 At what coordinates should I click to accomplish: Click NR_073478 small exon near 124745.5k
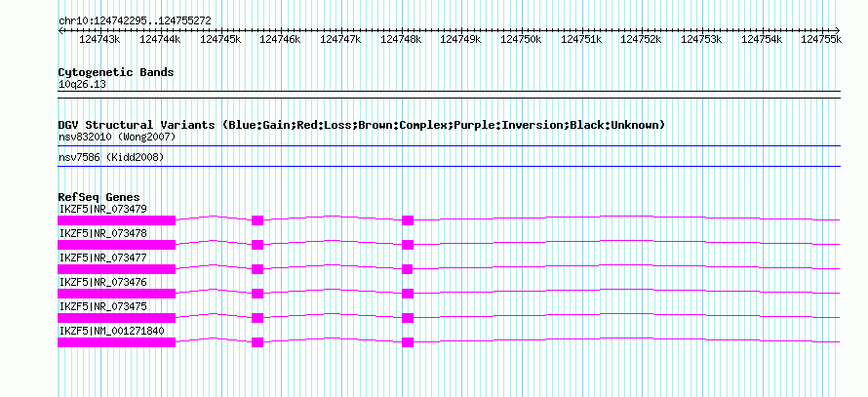coord(257,245)
